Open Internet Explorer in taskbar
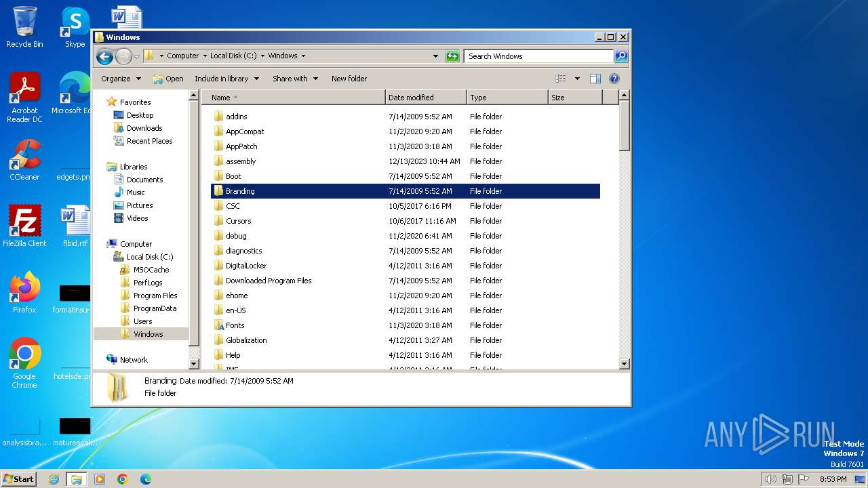 click(x=54, y=479)
